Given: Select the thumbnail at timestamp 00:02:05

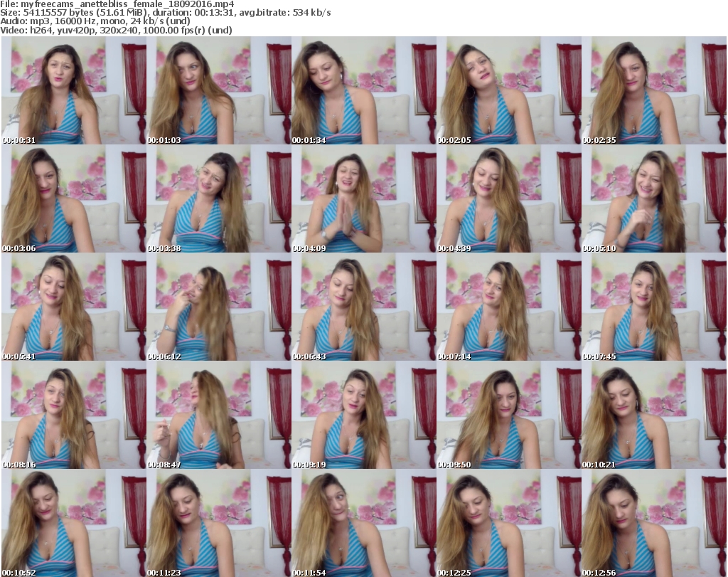Looking at the screenshot, I should tap(509, 90).
